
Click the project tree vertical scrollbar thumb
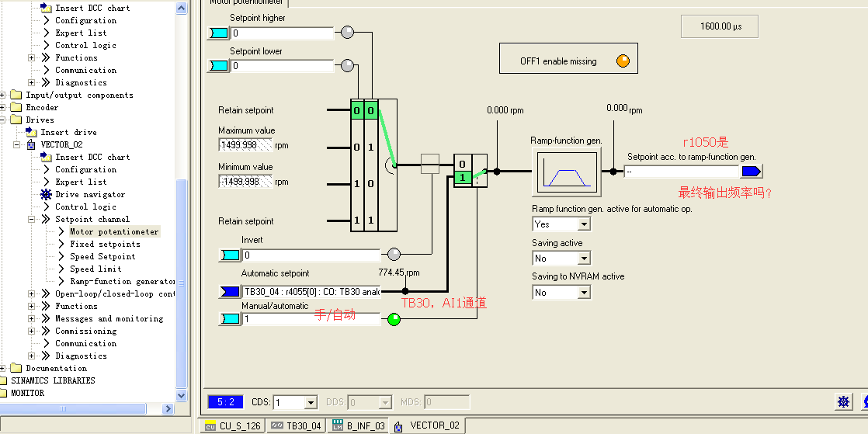coord(182,283)
